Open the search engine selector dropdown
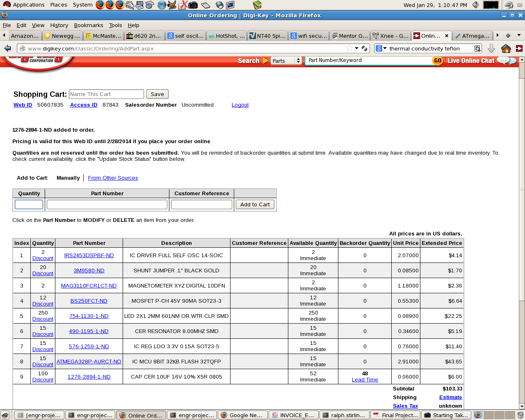Viewport: 525px width, 420px height. [x=381, y=48]
